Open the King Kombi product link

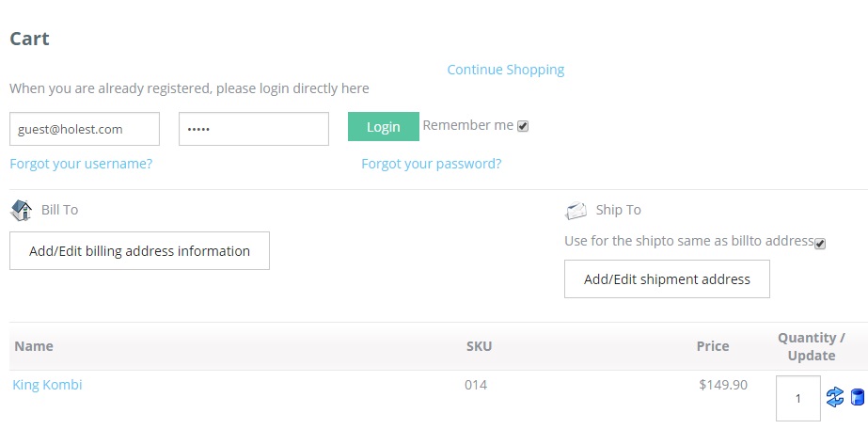click(x=47, y=385)
